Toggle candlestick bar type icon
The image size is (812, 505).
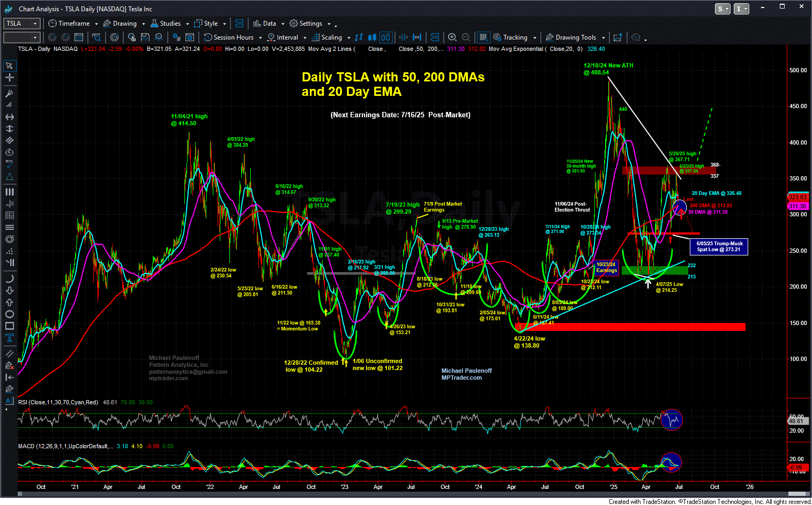pyautogui.click(x=373, y=37)
